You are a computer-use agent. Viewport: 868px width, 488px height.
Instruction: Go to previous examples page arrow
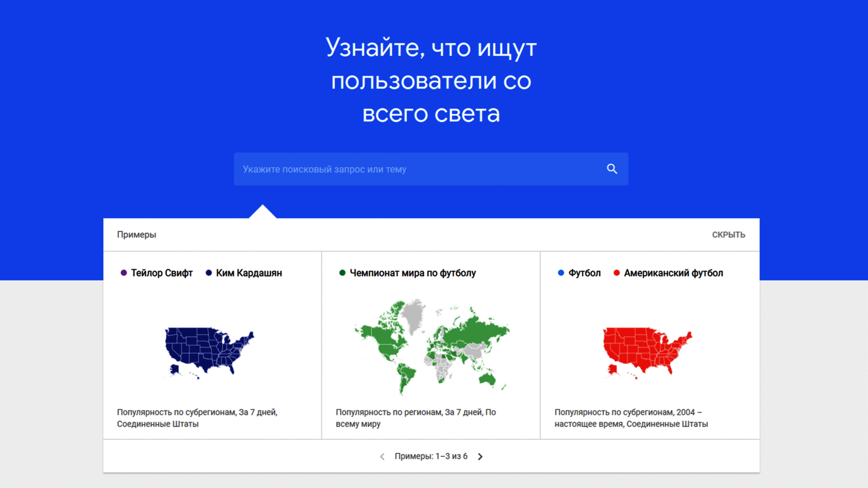pos(382,456)
